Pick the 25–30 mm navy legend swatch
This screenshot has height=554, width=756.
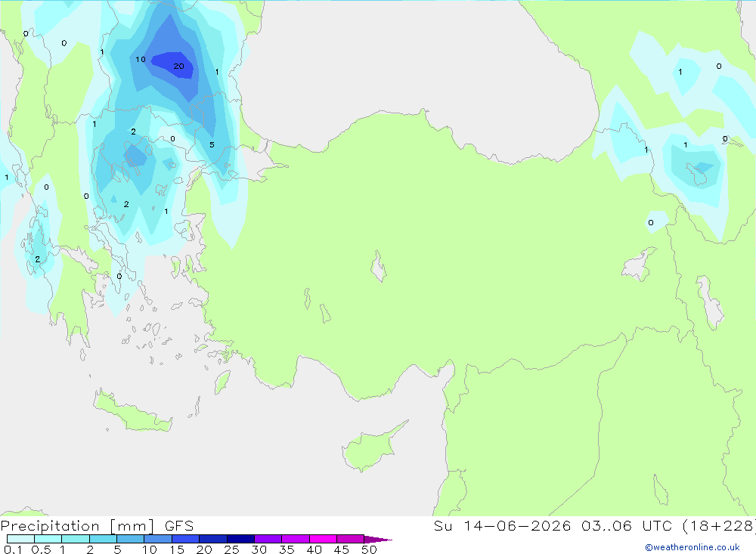coord(240,539)
